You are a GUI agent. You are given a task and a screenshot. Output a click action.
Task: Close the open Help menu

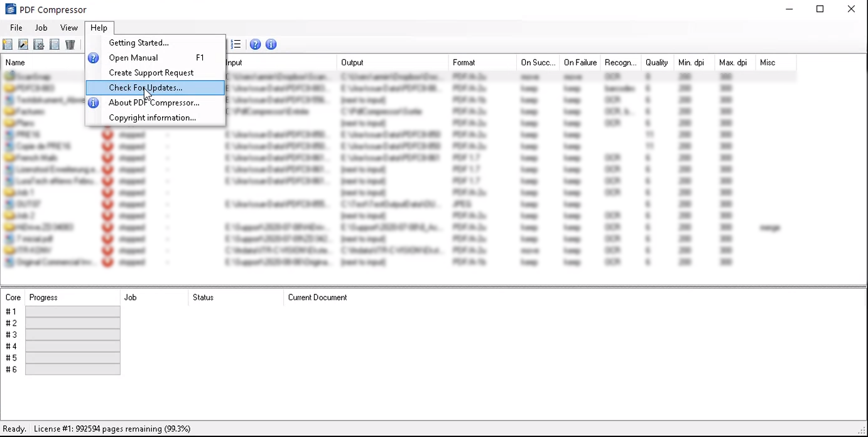[x=99, y=28]
